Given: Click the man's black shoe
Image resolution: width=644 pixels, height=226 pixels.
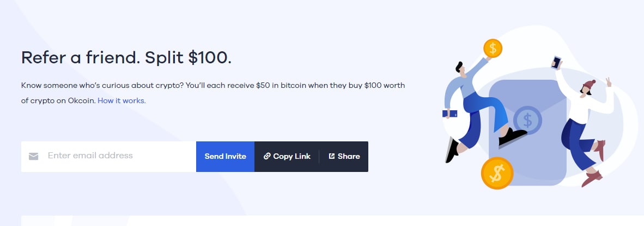Looking at the screenshot, I should click(513, 136).
